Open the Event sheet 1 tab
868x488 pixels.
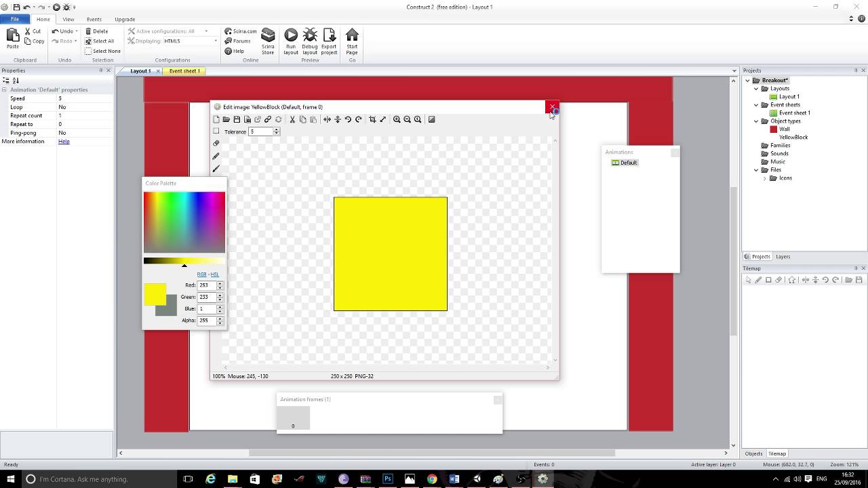[184, 70]
